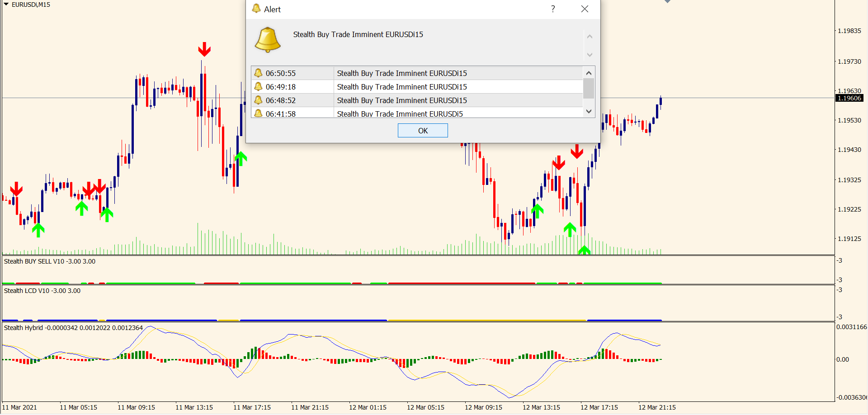Click the alert list scrollbar thumb
The image size is (868, 415).
pos(589,88)
